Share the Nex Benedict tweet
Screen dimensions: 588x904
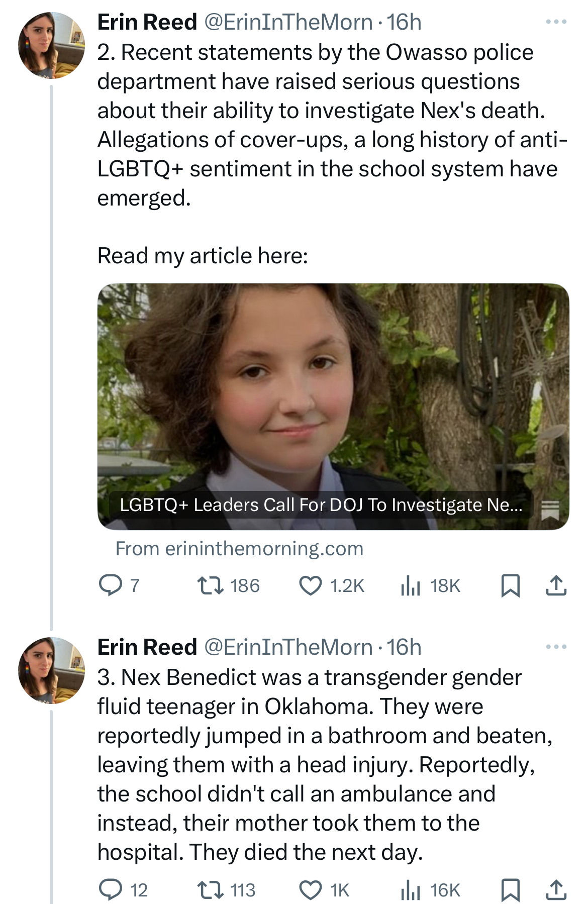[x=556, y=890]
